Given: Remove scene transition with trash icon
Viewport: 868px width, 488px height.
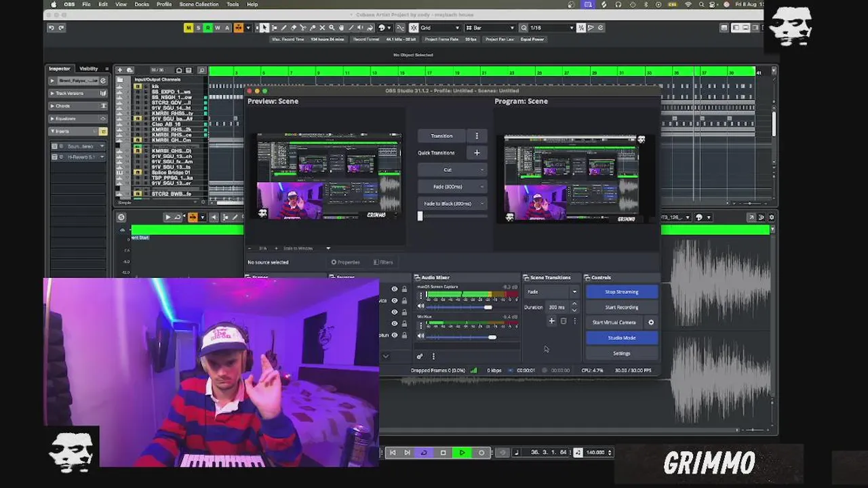Looking at the screenshot, I should [563, 321].
